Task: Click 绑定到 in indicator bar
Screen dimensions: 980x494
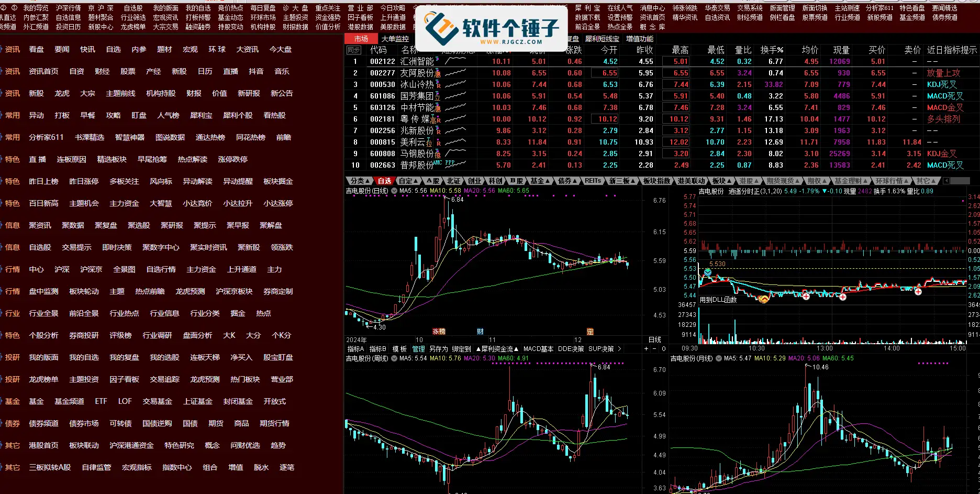Action: tap(461, 349)
